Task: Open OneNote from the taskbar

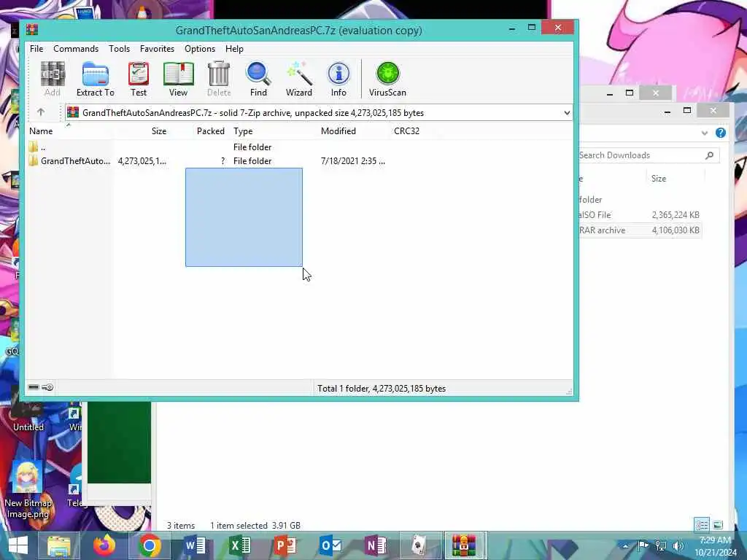Action: point(376,545)
